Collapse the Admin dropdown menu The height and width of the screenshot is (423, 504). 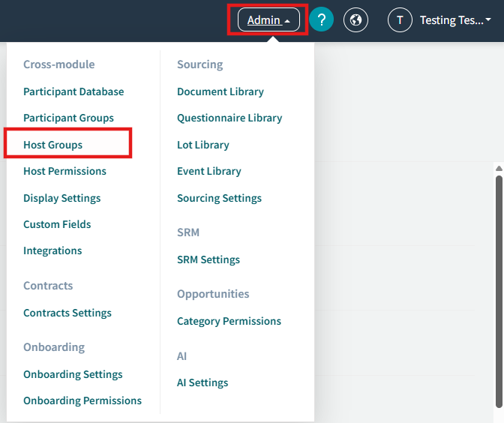pyautogui.click(x=268, y=20)
